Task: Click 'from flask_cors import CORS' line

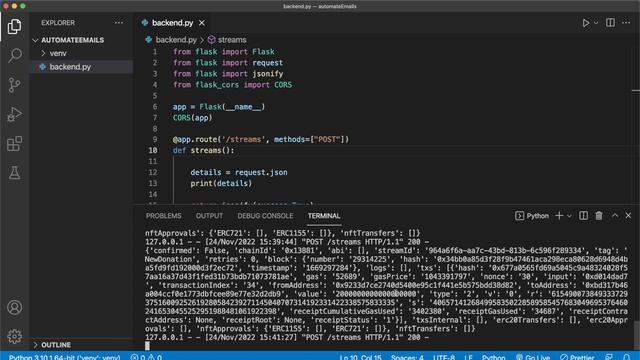Action: click(x=232, y=84)
